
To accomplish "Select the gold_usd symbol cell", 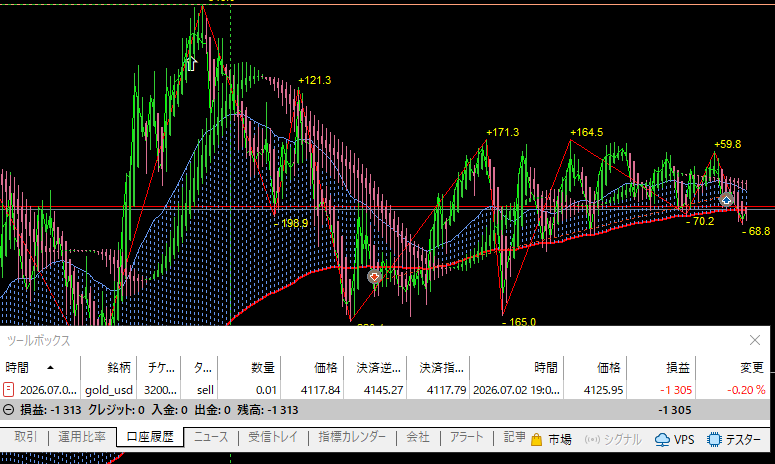I will tap(109, 390).
